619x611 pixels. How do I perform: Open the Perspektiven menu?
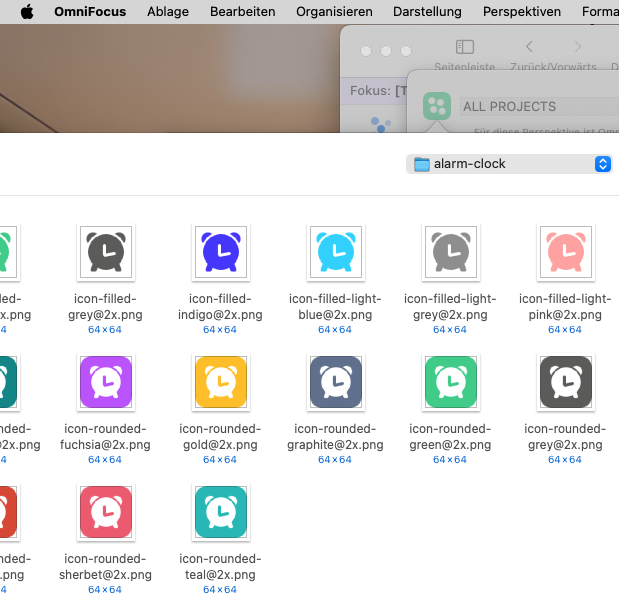pos(521,12)
